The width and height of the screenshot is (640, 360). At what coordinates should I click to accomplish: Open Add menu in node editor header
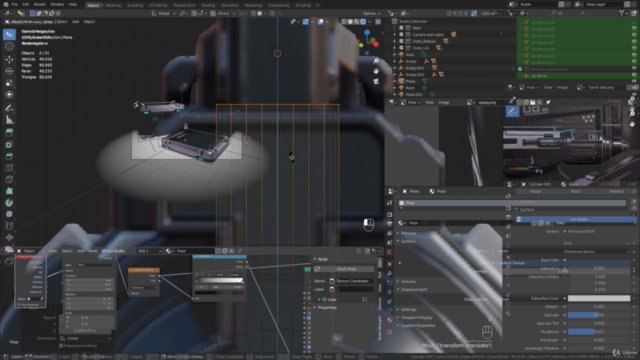[x=80, y=251]
